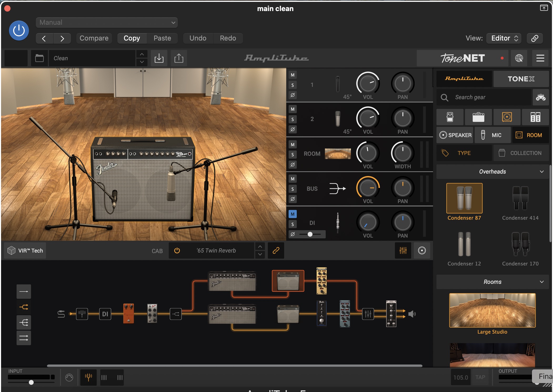The width and height of the screenshot is (553, 392).
Task: Unmute the DI channel
Action: (293, 214)
